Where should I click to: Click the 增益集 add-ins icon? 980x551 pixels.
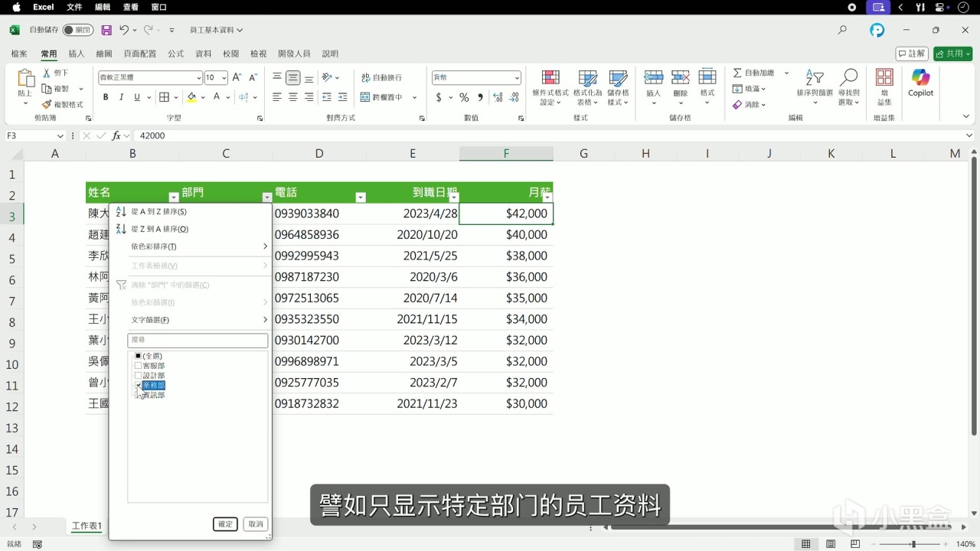tap(884, 87)
